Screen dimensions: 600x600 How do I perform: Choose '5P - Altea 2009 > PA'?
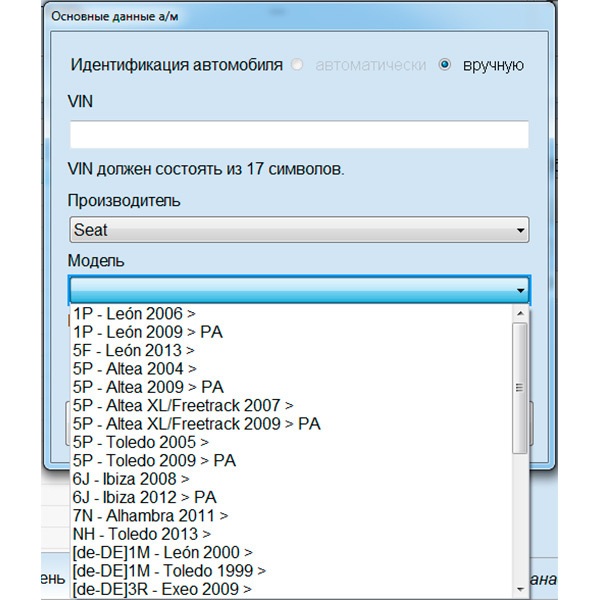coord(291,387)
